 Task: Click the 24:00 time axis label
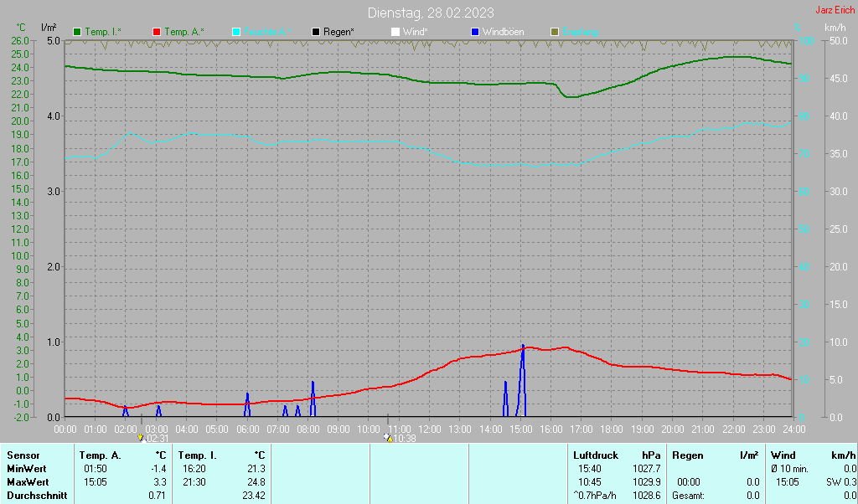[x=794, y=429]
